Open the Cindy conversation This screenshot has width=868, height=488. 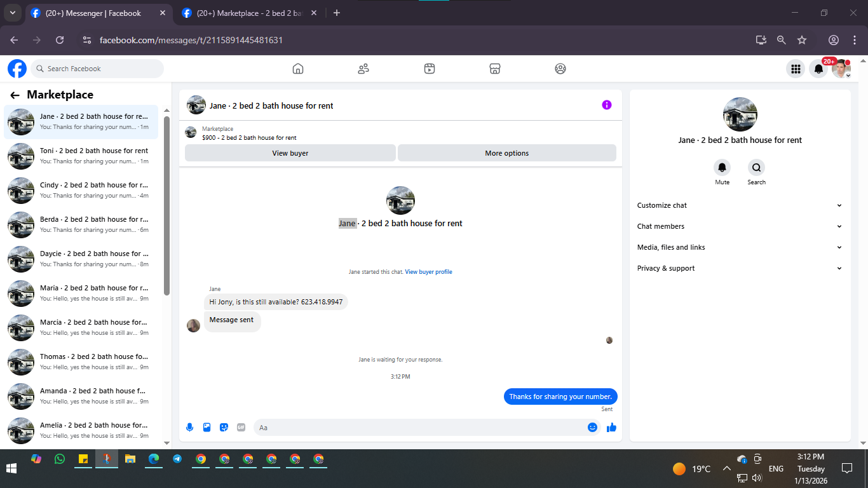point(81,190)
